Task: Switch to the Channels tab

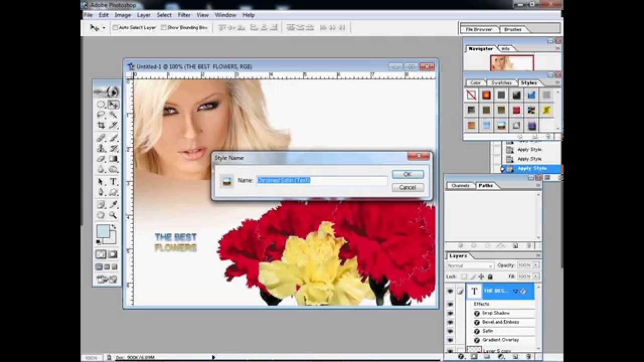Action: point(460,186)
